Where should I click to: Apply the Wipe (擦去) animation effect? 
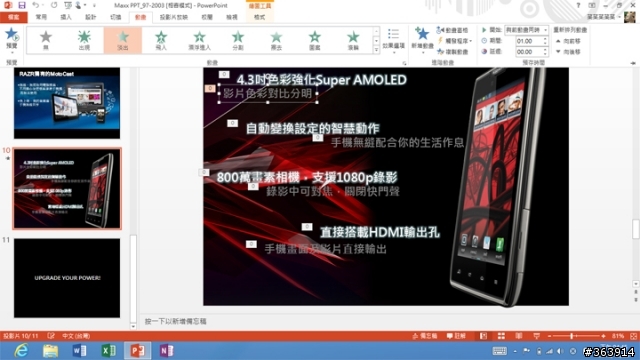click(276, 40)
